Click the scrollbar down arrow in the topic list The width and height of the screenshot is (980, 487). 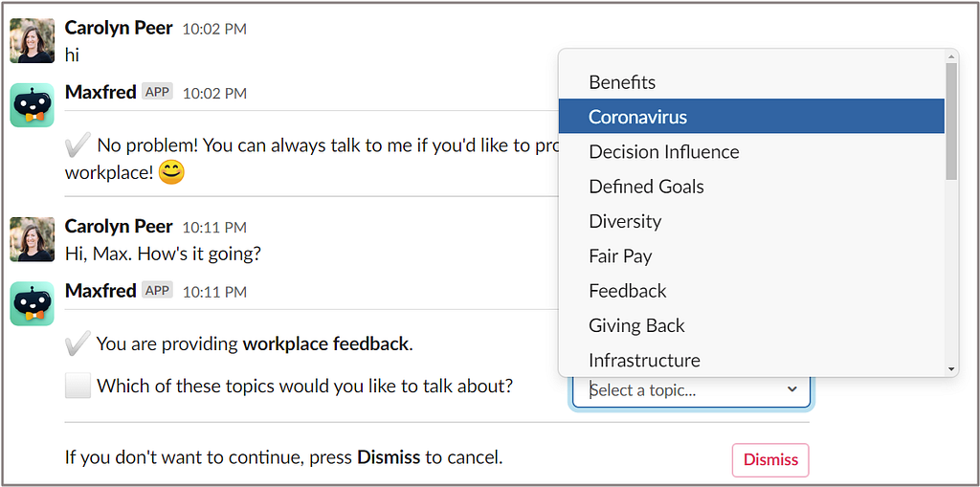[x=951, y=369]
